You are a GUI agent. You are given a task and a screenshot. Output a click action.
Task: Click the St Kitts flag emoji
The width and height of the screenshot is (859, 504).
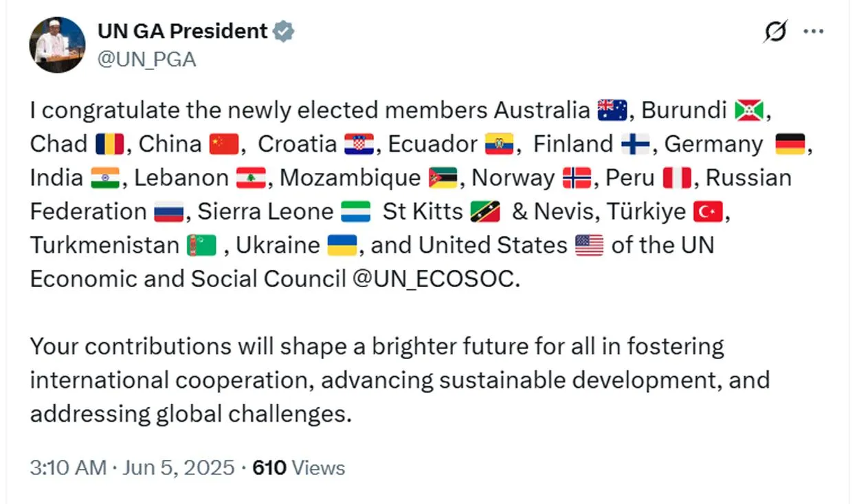[485, 211]
